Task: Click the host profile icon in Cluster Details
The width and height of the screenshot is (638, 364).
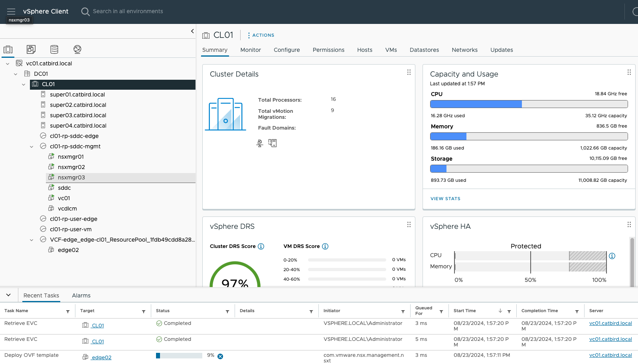Action: click(273, 143)
